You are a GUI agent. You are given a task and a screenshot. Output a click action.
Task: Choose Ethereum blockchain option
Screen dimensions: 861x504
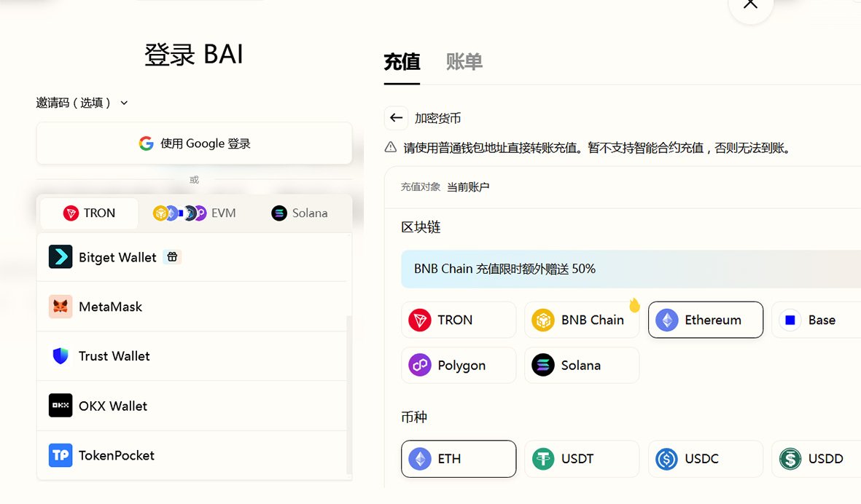pos(706,320)
